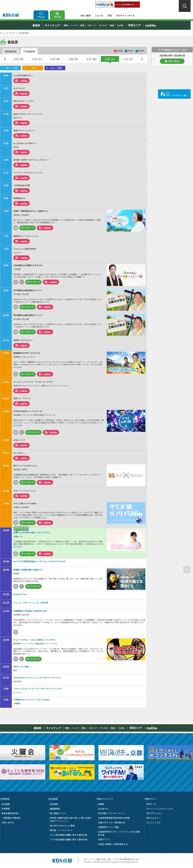193x868 pixels.
Task: Open X icon for キョートリアル program
Action: (22, 659)
